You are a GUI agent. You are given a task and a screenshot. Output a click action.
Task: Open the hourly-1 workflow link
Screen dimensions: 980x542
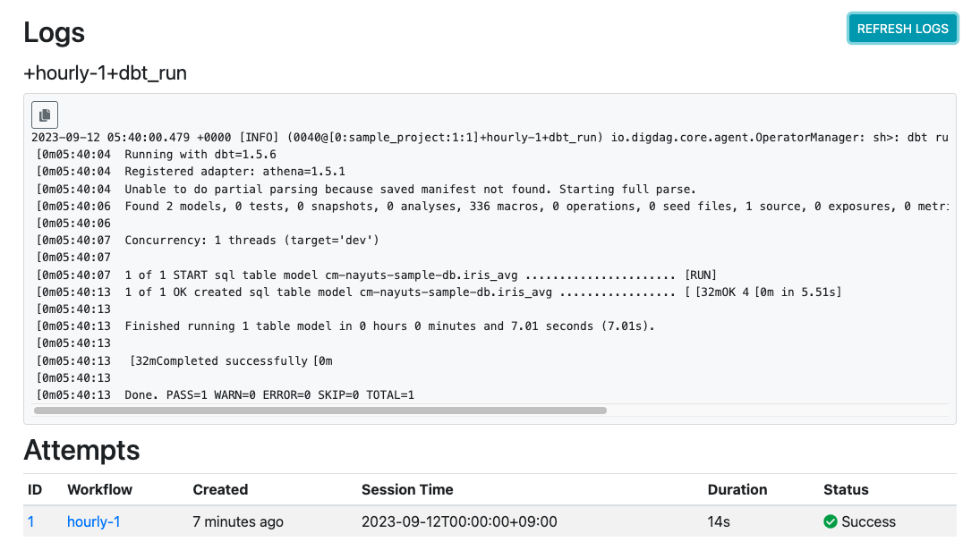tap(93, 521)
